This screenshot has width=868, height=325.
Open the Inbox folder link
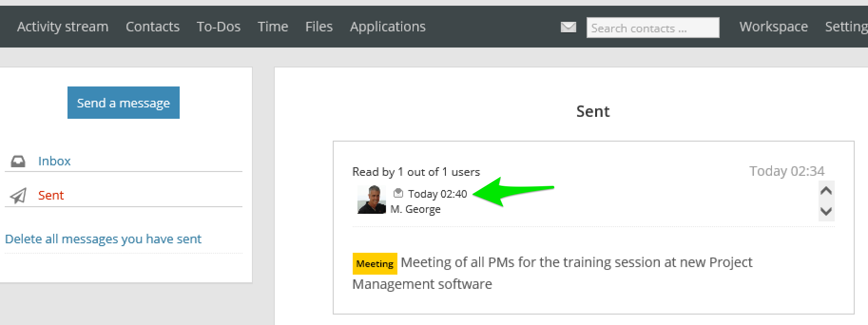(54, 161)
